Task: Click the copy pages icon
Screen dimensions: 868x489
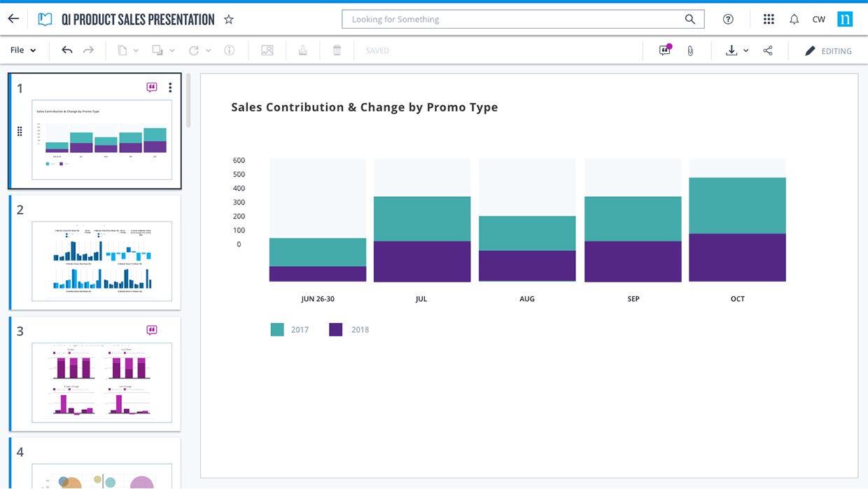Action: [x=122, y=50]
